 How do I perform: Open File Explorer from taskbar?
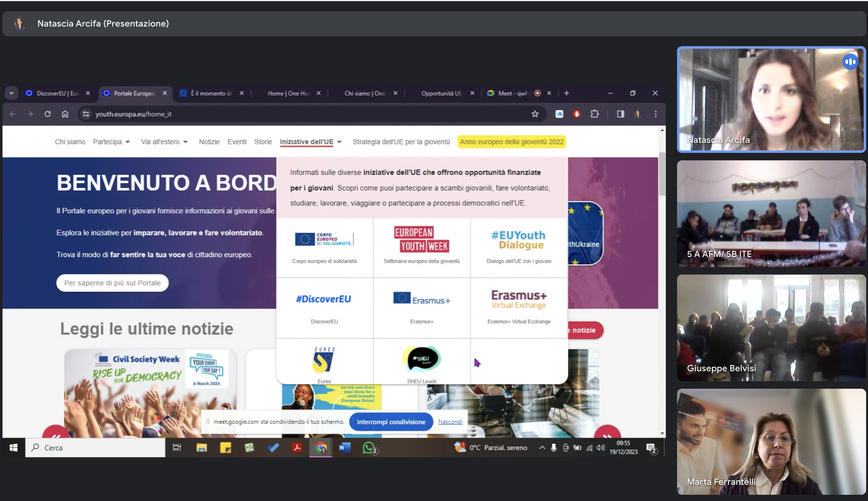click(x=201, y=448)
